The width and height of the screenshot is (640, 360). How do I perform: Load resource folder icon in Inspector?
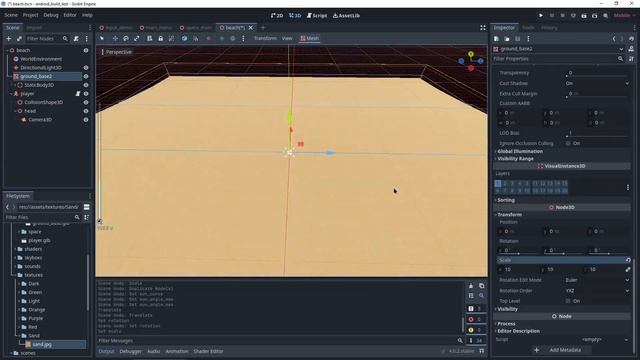(x=507, y=39)
